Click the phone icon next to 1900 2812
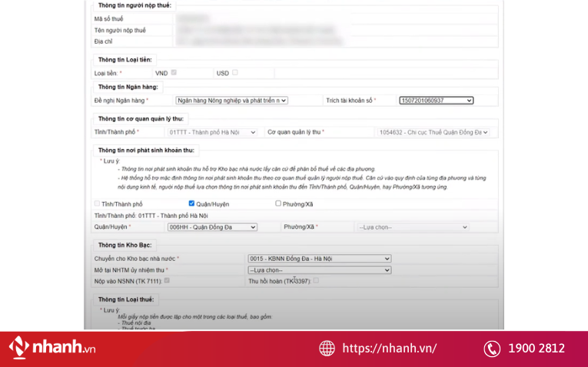Screen dimensions: 588x367 point(492,349)
